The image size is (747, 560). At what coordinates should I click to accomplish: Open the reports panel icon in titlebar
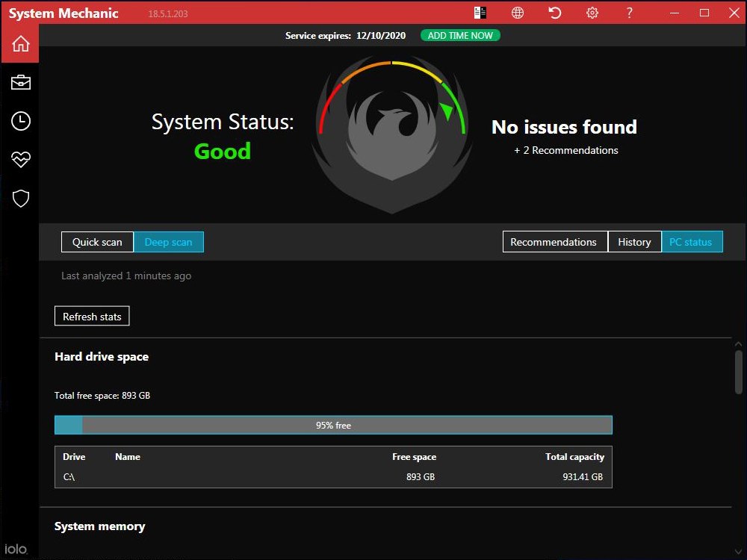coord(480,13)
